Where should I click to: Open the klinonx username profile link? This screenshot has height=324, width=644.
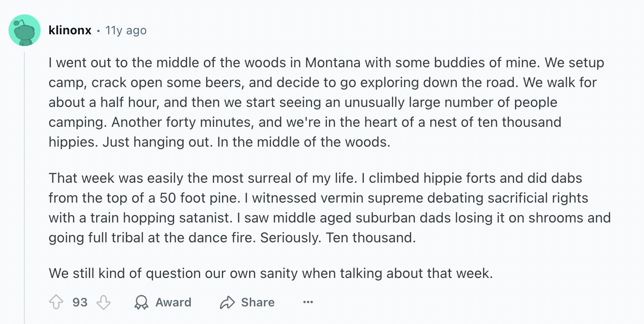(70, 30)
